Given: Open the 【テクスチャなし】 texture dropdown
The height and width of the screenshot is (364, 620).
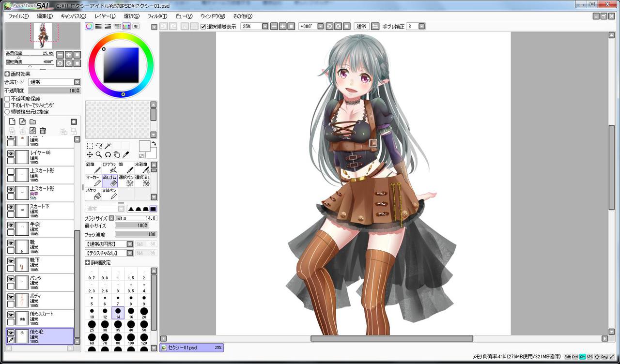Looking at the screenshot, I should (130, 253).
